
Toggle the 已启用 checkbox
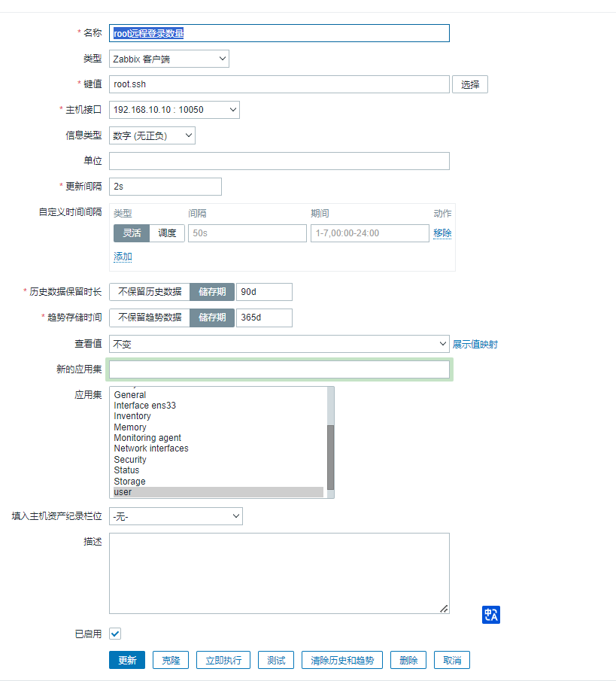click(x=115, y=634)
